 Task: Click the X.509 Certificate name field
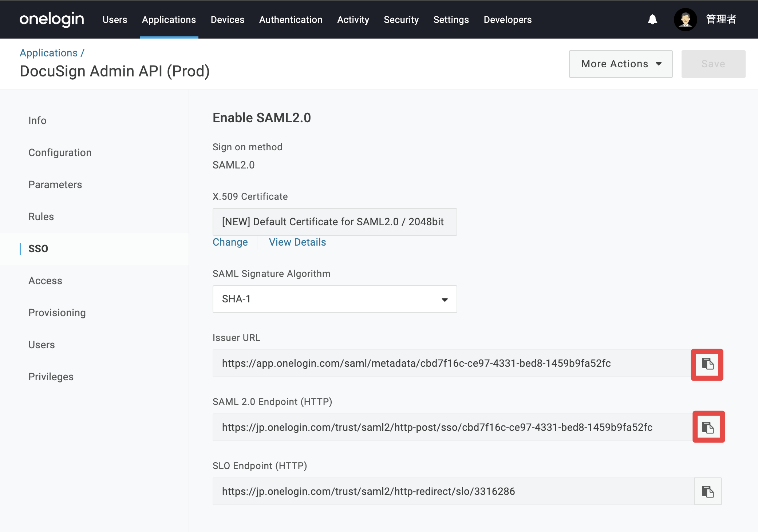tap(335, 222)
